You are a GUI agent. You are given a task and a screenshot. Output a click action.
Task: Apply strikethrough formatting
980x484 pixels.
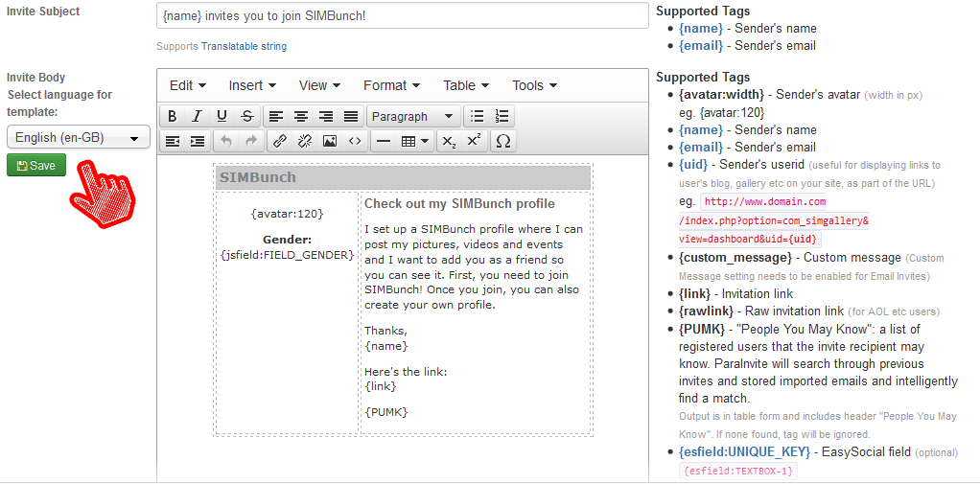click(x=247, y=116)
